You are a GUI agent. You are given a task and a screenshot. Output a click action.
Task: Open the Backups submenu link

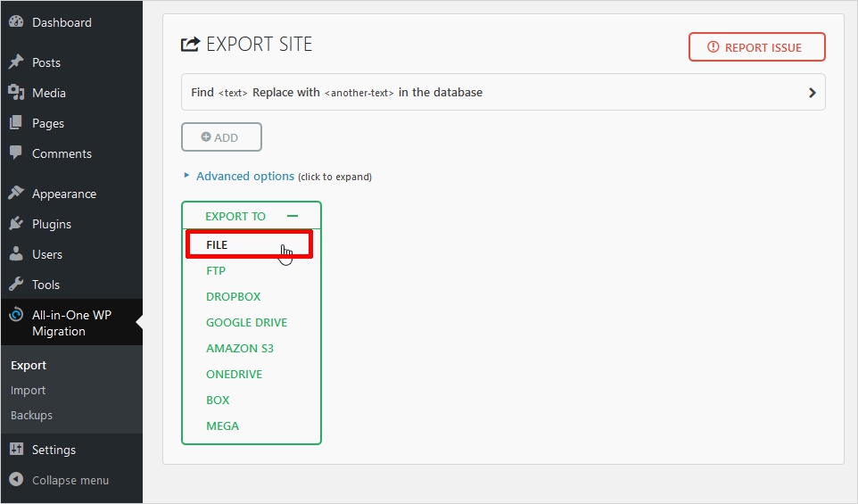pos(31,416)
